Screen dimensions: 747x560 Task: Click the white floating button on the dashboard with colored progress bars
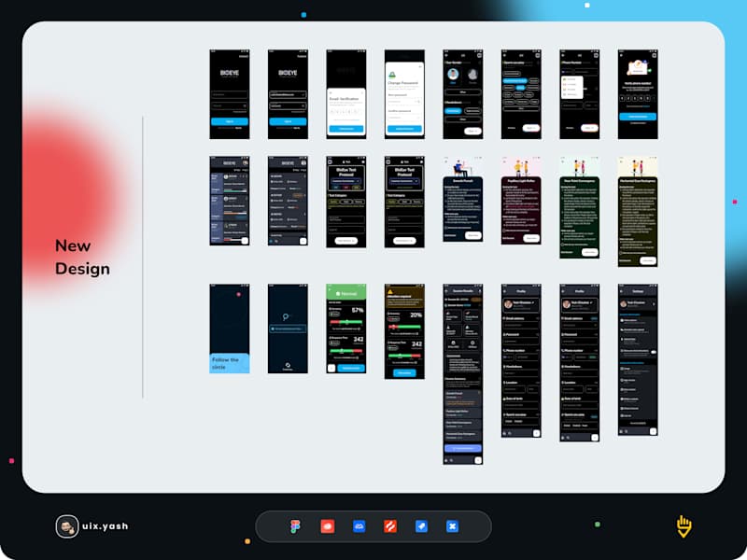[x=245, y=241]
